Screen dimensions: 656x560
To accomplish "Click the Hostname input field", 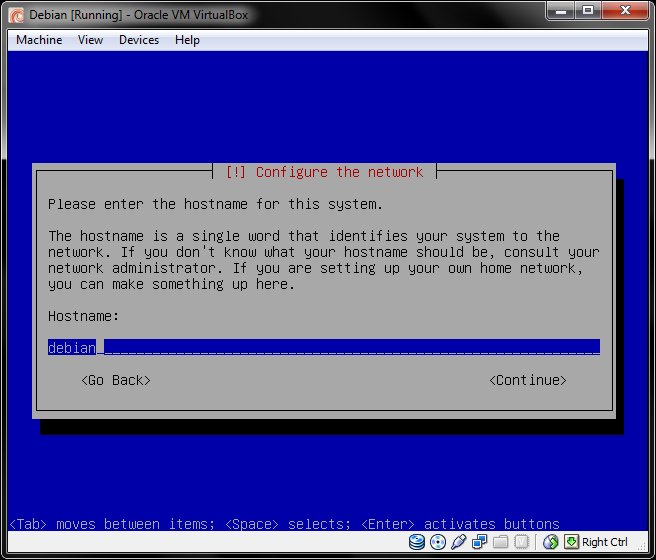I will (x=324, y=347).
